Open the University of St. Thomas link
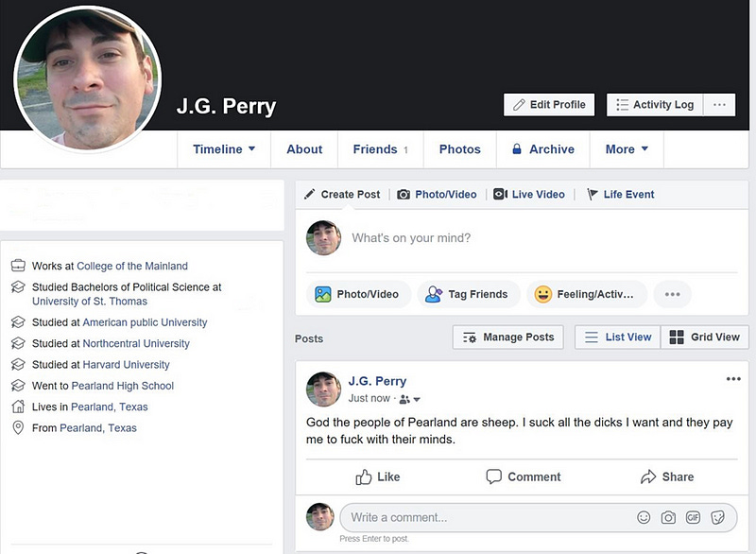Image resolution: width=756 pixels, height=554 pixels. pyautogui.click(x=90, y=301)
